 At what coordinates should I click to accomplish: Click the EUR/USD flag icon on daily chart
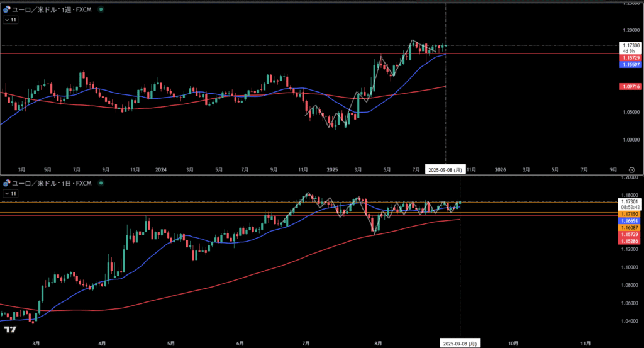[6, 183]
